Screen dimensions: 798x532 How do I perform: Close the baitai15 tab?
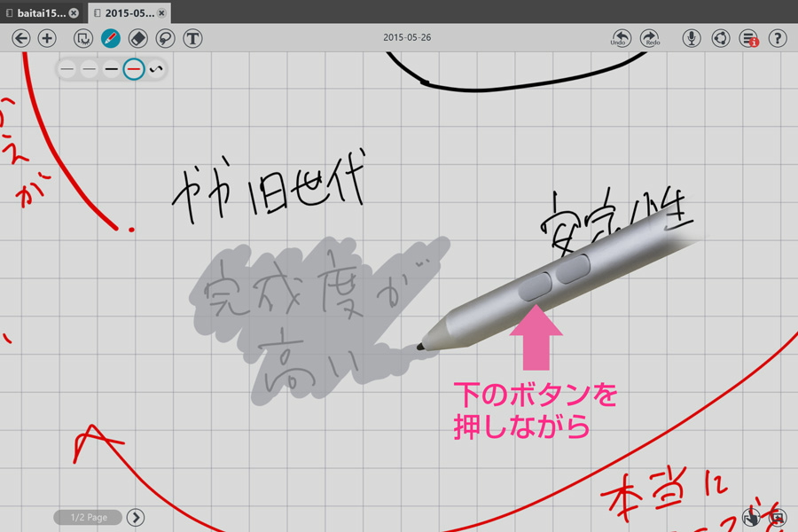click(x=74, y=13)
